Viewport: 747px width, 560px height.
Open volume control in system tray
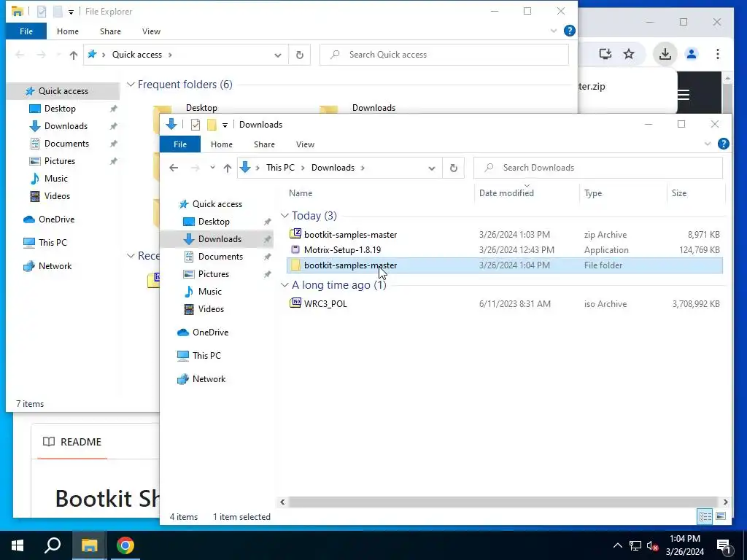652,545
